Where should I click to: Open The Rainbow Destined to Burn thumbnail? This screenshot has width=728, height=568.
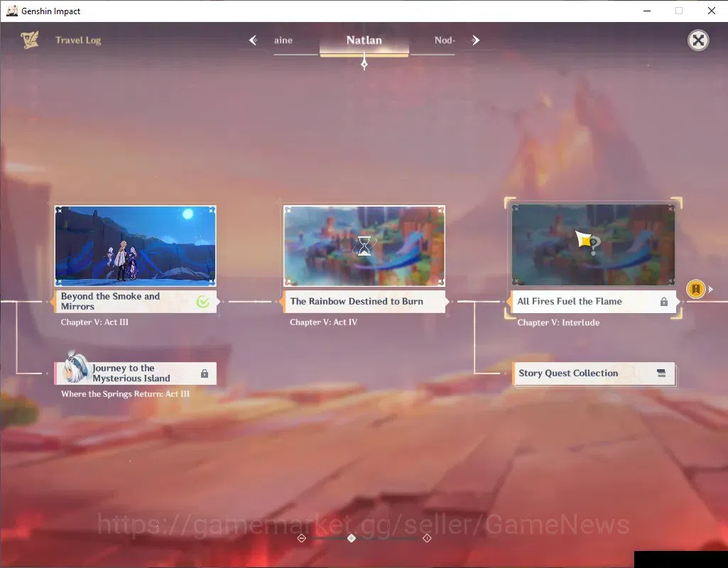pos(364,246)
